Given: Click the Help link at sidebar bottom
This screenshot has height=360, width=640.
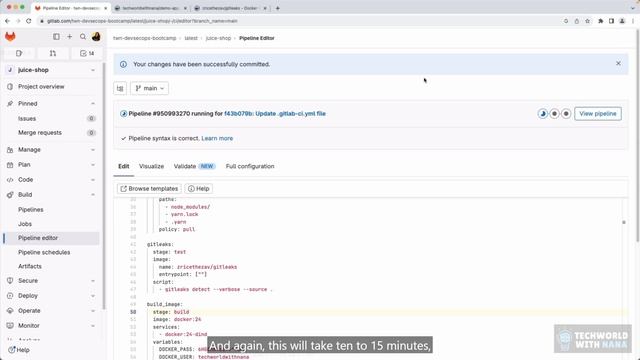Looking at the screenshot, I should 19,350.
